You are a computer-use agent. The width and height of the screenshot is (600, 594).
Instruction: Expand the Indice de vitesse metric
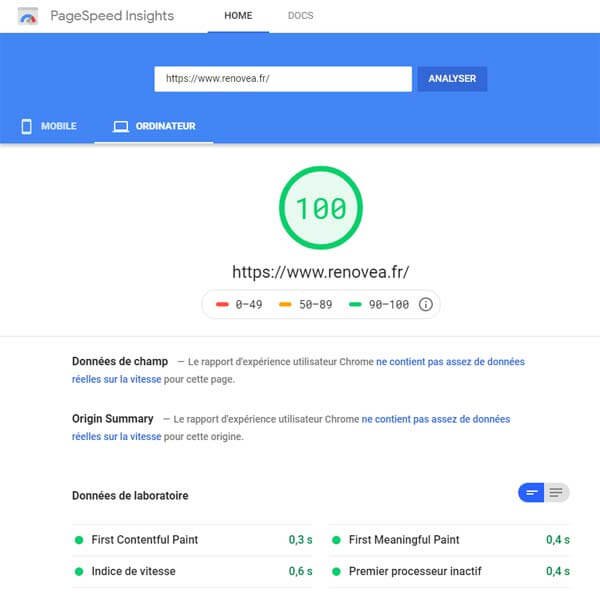point(133,571)
